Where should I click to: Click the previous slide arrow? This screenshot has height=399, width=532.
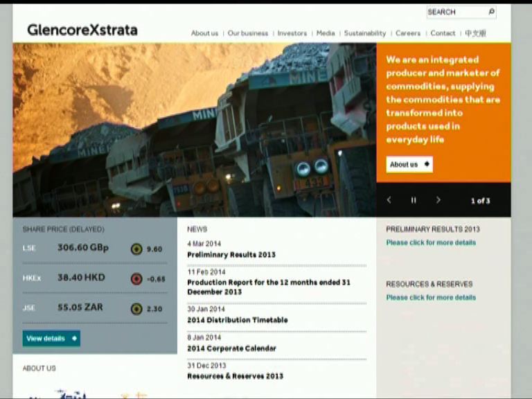coord(389,200)
